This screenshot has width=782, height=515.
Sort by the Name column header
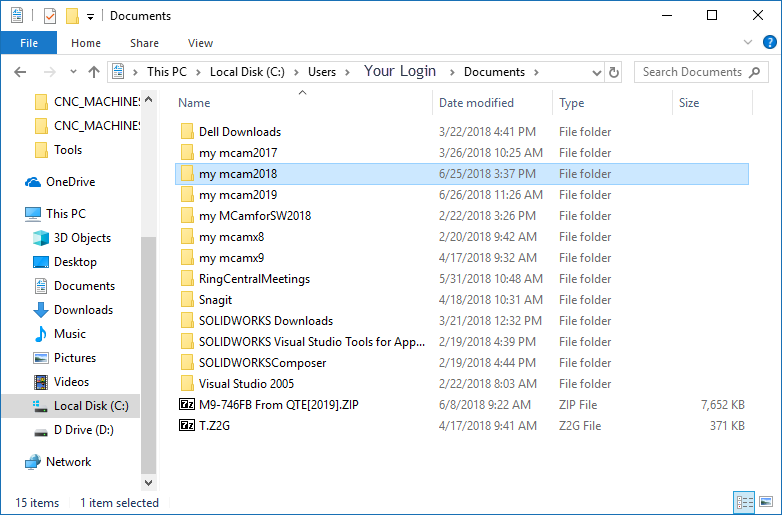[194, 103]
